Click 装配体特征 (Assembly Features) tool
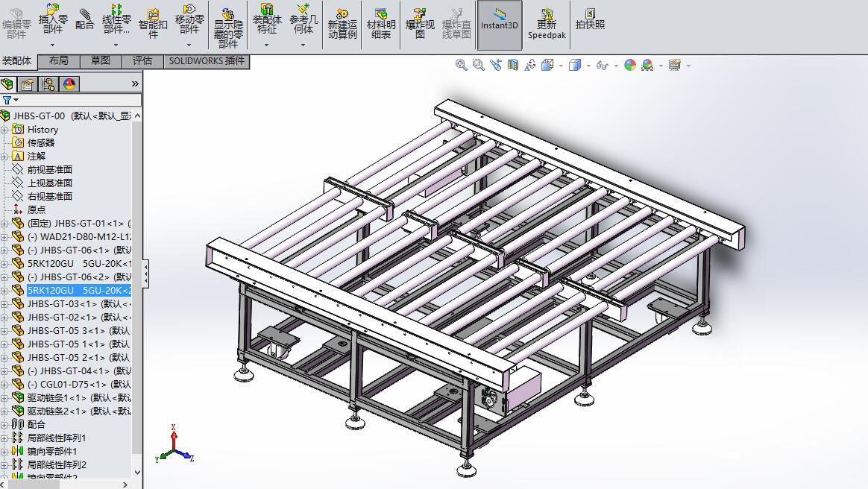This screenshot has height=489, width=868. (x=267, y=19)
